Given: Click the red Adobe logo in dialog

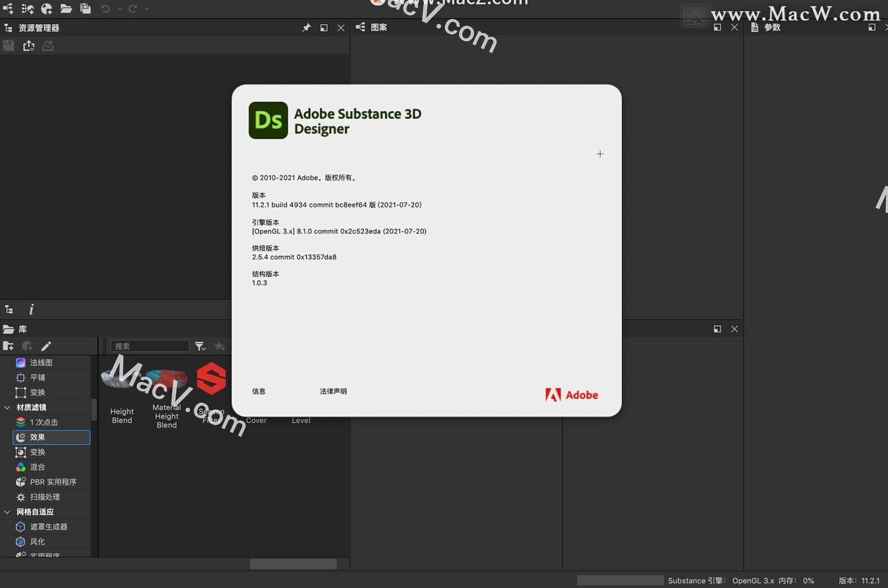Looking at the screenshot, I should [571, 394].
